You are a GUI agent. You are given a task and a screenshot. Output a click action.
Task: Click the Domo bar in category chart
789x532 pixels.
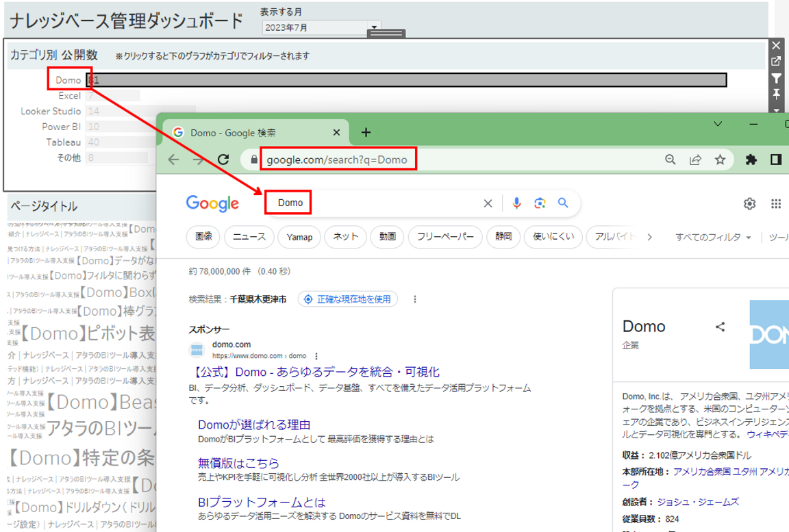click(407, 80)
